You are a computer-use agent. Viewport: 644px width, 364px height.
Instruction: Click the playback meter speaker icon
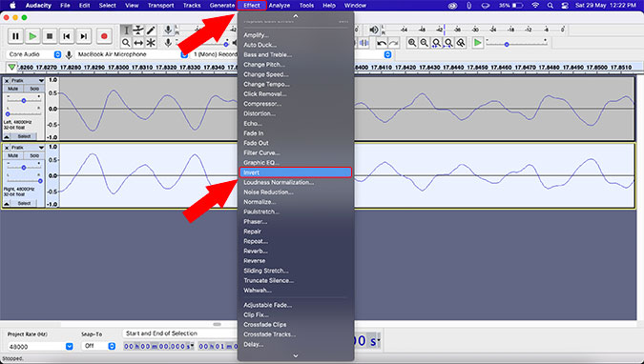pyautogui.click(x=373, y=30)
